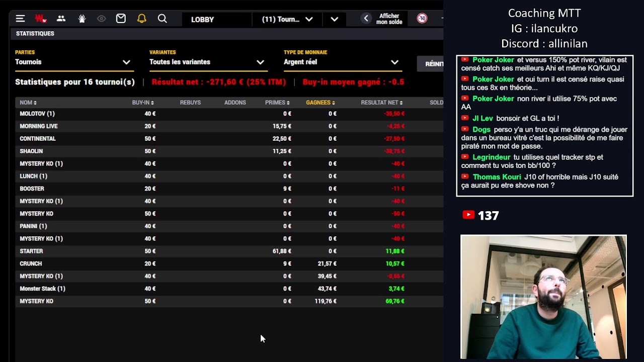Click the Dogs username in chat
The image size is (644, 362).
point(481,129)
